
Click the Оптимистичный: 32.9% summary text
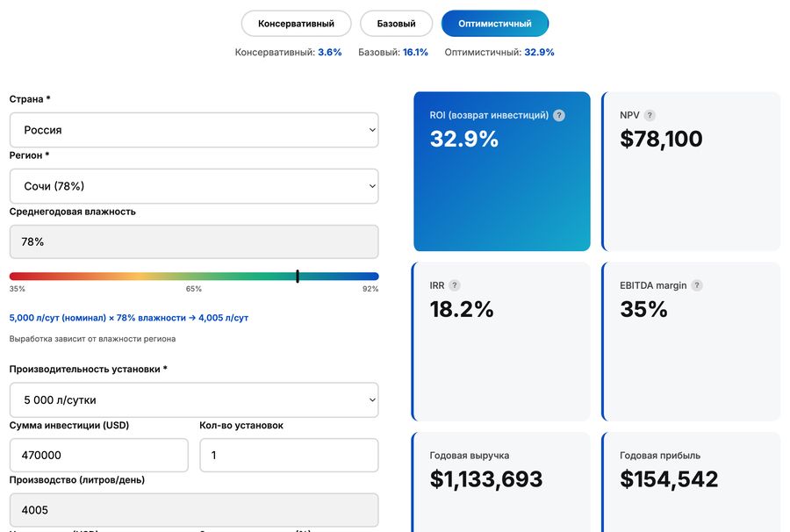click(x=499, y=53)
